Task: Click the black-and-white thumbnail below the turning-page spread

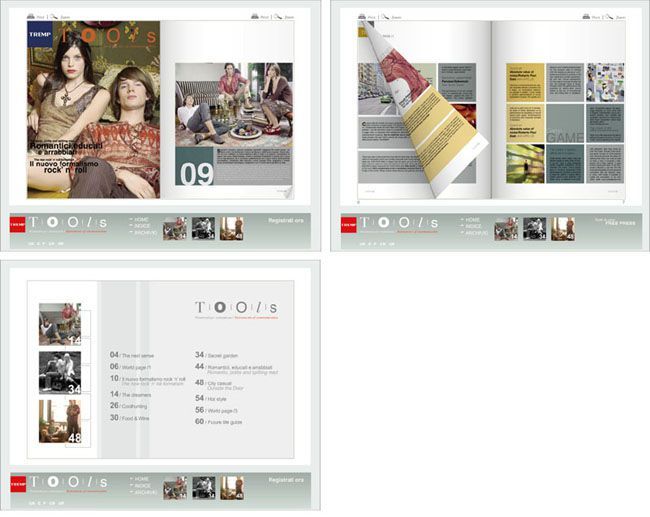Action: (534, 228)
